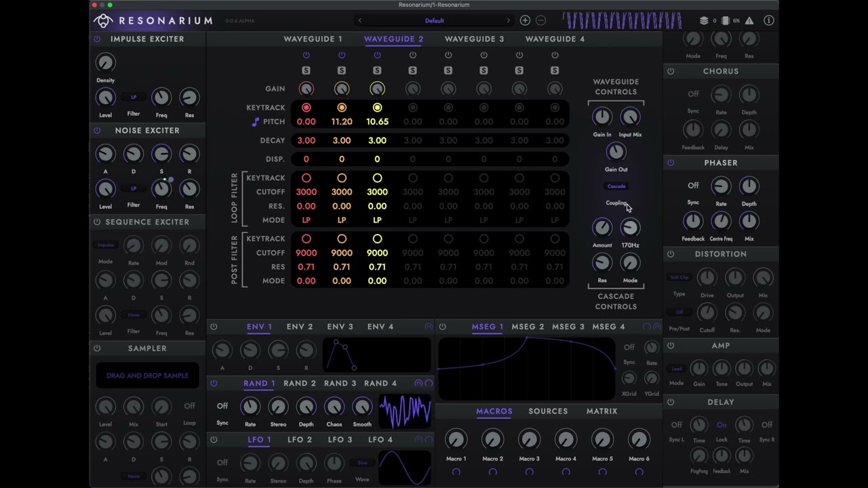
Task: Click the musical note icon beside Pitch
Action: (256, 122)
